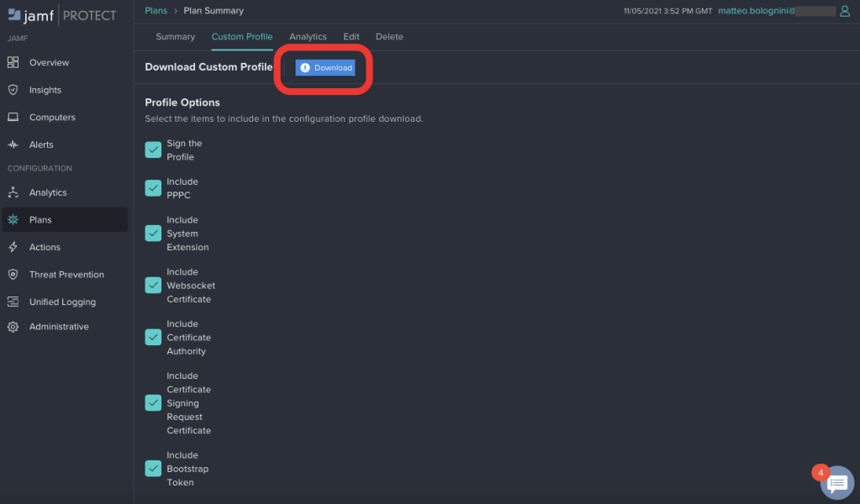
Task: Uncheck Include Bootstrap Token option
Action: [x=153, y=469]
